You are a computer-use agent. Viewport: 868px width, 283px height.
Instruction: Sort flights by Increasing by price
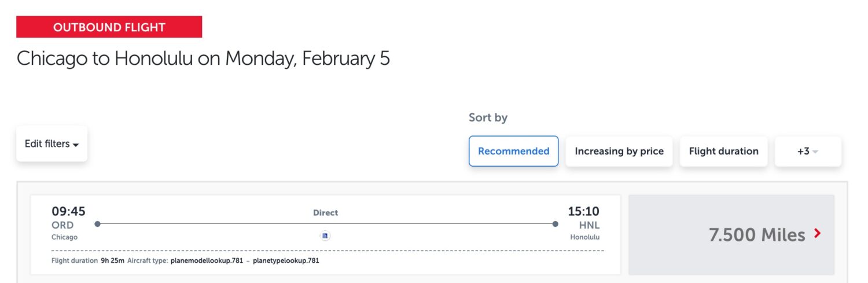[619, 151]
